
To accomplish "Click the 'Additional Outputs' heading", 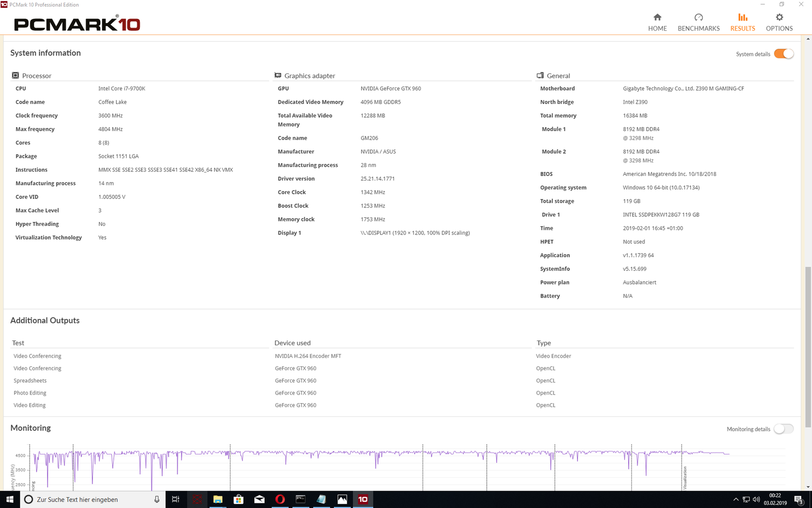I will pos(45,320).
